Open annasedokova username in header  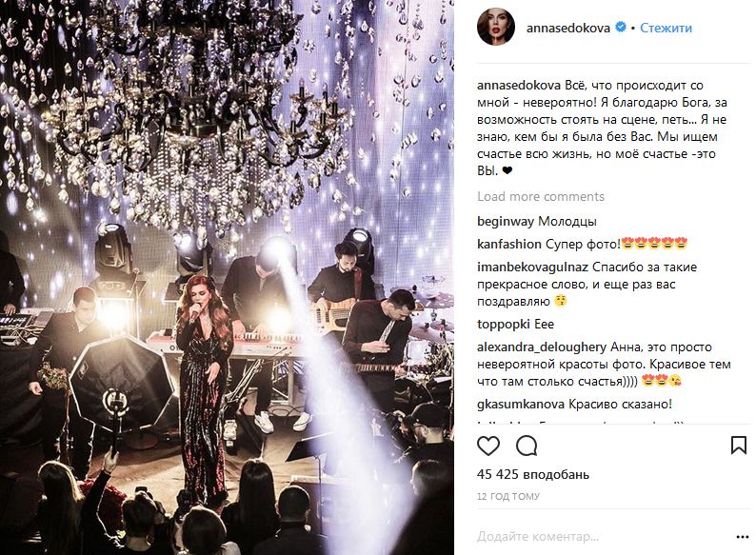tap(568, 28)
